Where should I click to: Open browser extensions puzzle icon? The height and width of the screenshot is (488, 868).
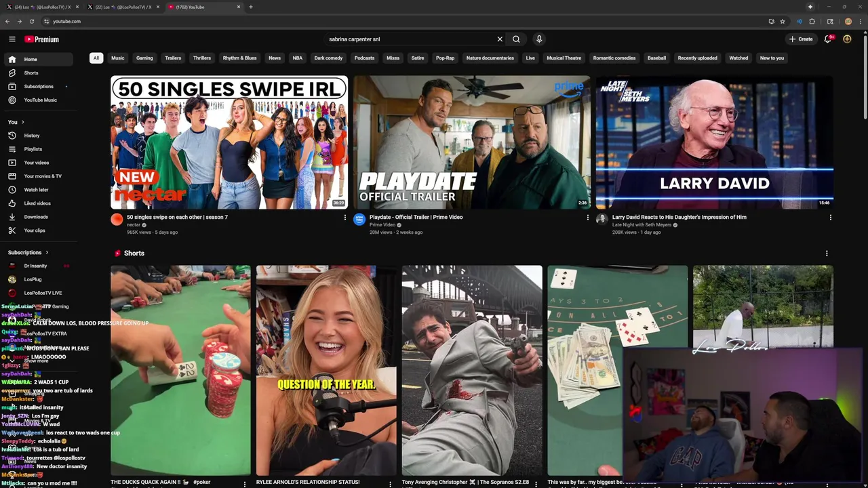(x=812, y=21)
